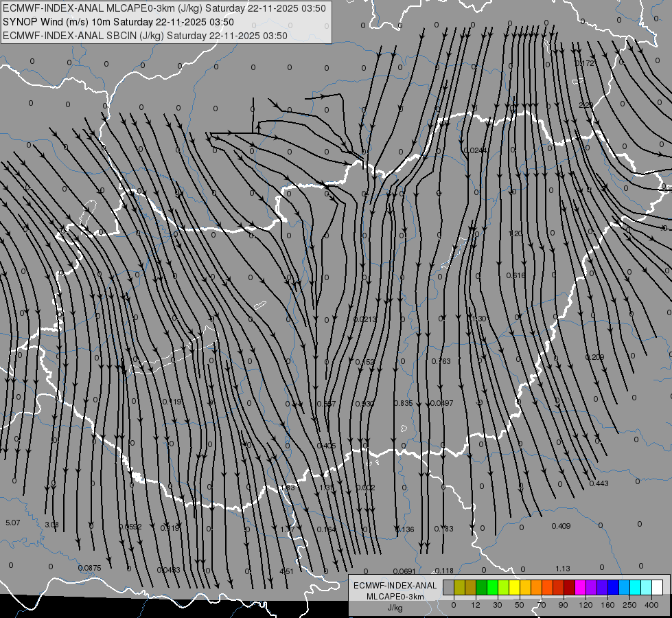Click the orange swatch left of 70
This screenshot has width=672, height=618.
[x=537, y=587]
